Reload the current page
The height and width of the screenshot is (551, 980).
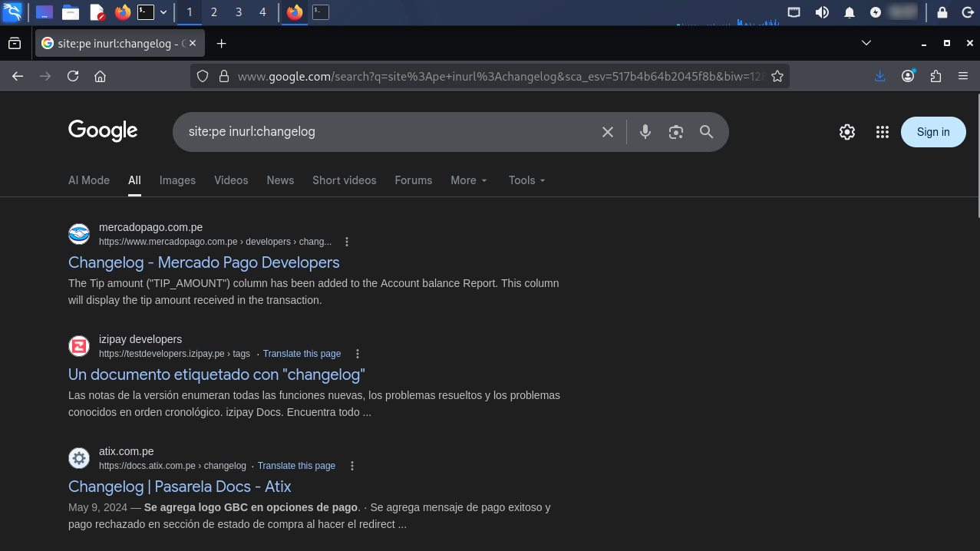(73, 76)
